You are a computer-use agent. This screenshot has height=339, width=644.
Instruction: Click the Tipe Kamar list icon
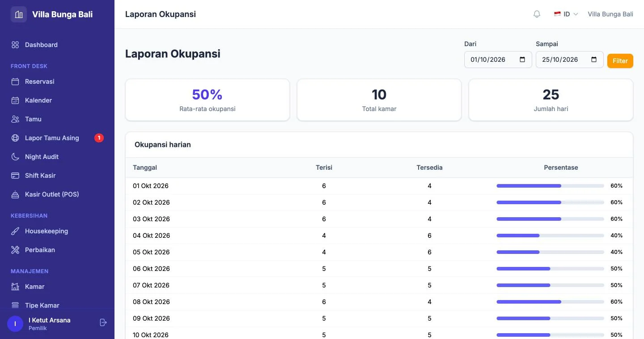click(x=15, y=305)
